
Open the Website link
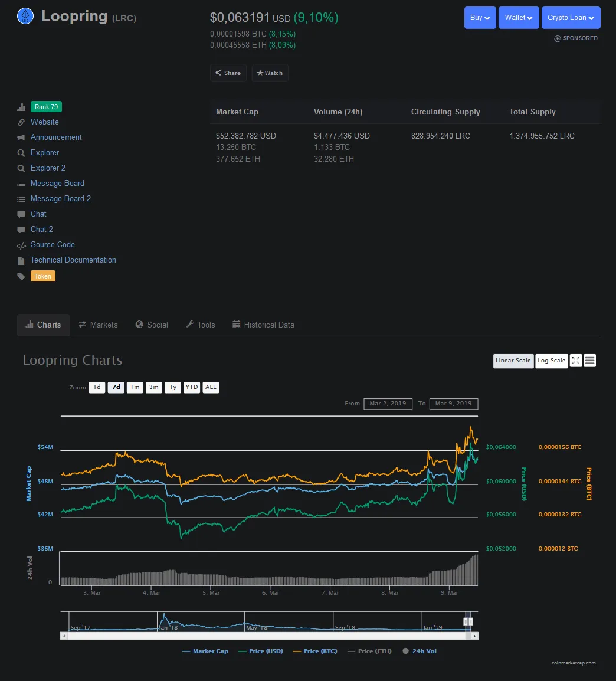click(45, 122)
